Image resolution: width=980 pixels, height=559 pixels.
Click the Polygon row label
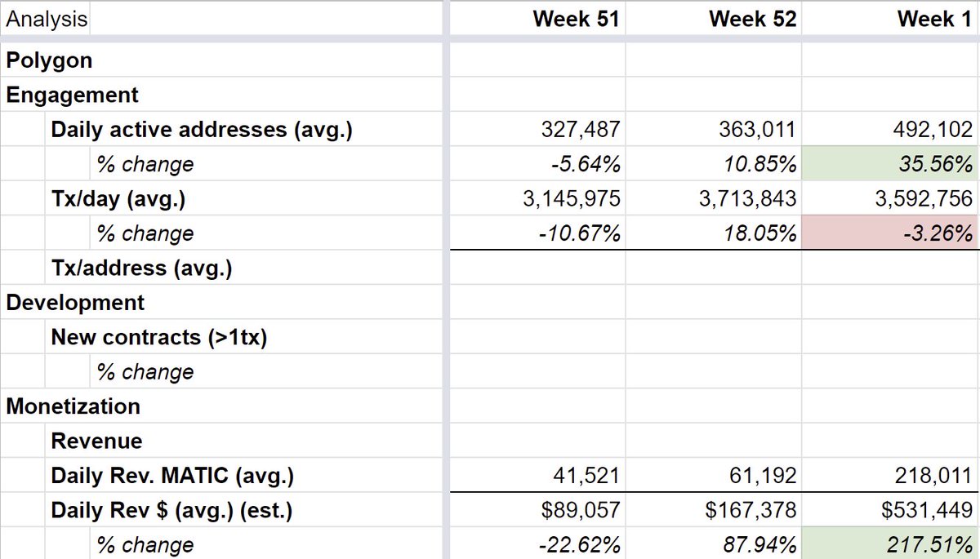click(49, 60)
